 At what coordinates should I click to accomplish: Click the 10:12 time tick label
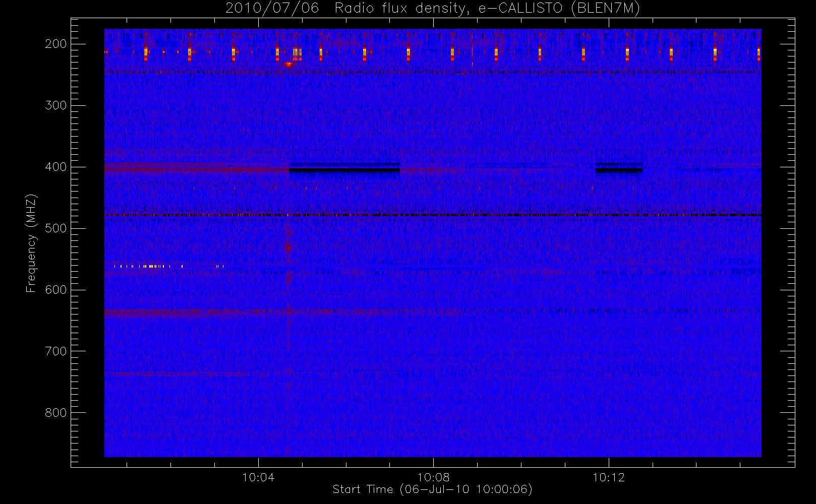click(608, 477)
